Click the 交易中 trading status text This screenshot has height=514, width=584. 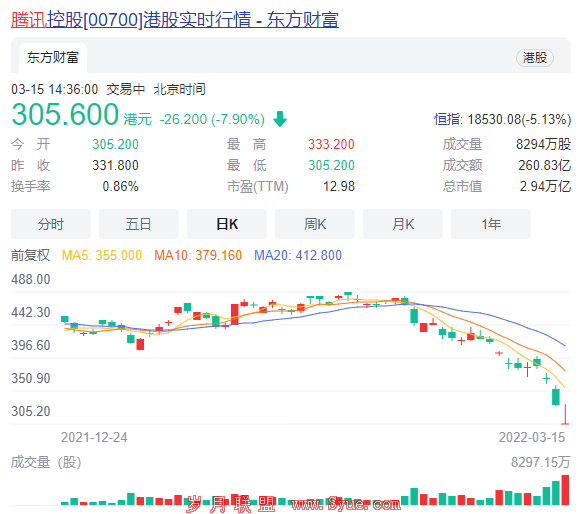click(x=126, y=89)
